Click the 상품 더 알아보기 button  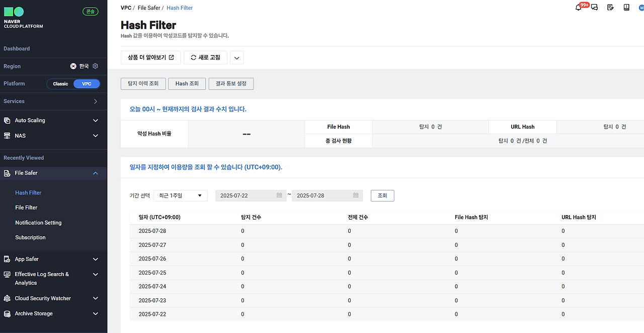tap(151, 57)
